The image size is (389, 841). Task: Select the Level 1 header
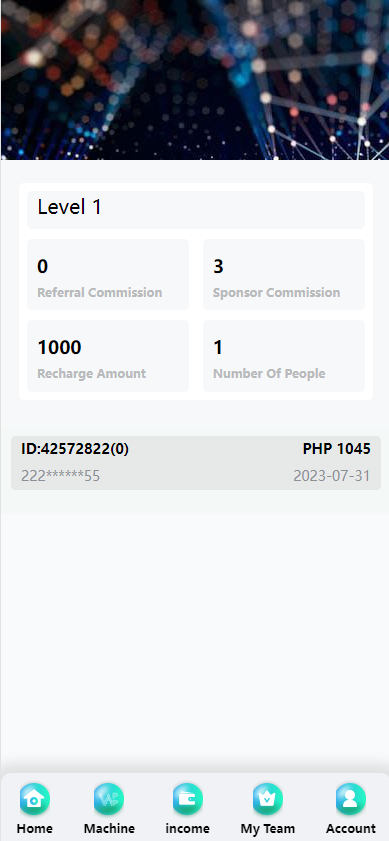(x=196, y=210)
